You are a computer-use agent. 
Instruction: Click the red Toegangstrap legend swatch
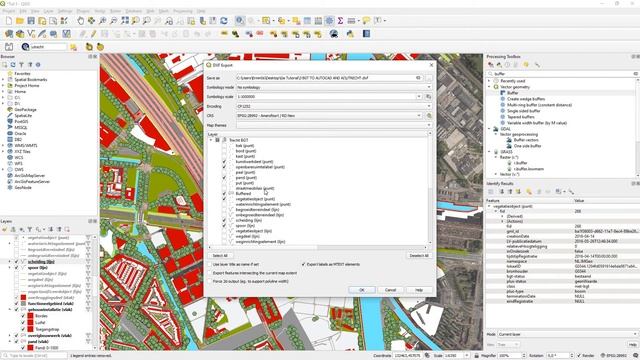click(x=30, y=329)
